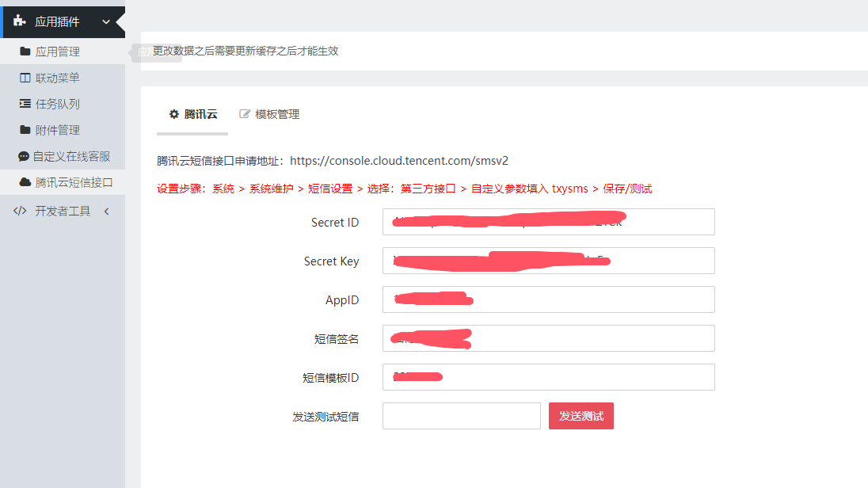Viewport: 868px width, 488px height.
Task: Click the chat-bubble icon beside 自定义在线客服
Action: [23, 156]
